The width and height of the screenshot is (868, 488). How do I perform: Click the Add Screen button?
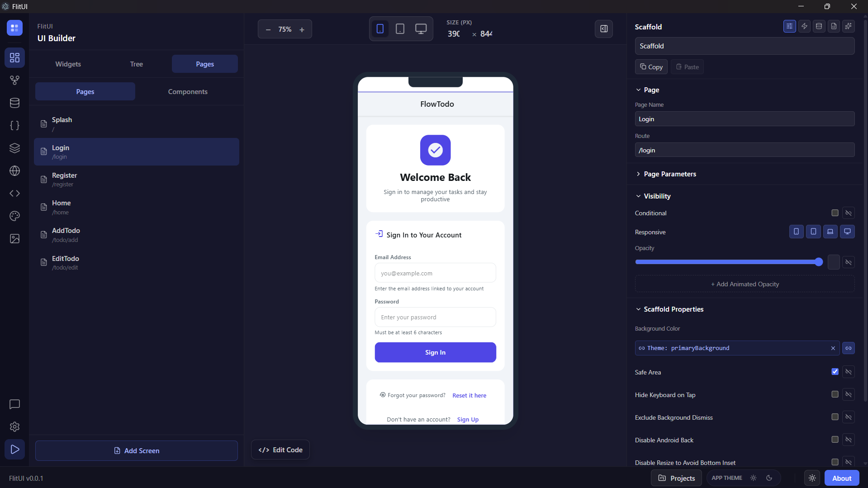tap(137, 450)
